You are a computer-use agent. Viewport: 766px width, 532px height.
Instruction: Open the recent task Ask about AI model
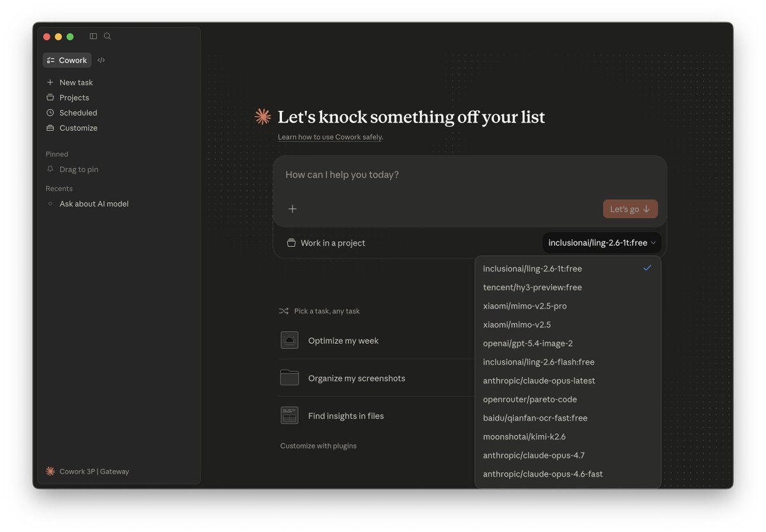[94, 204]
